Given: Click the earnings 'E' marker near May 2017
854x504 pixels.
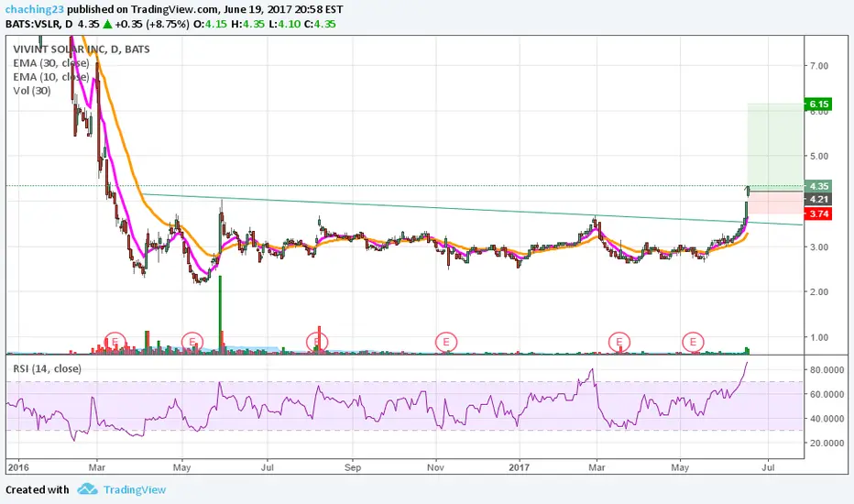Looking at the screenshot, I should 694,342.
